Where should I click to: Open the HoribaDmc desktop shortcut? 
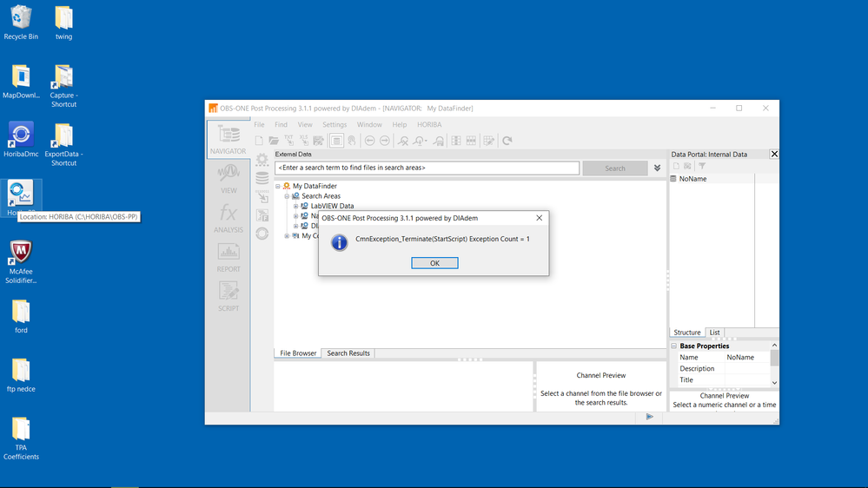click(x=21, y=140)
